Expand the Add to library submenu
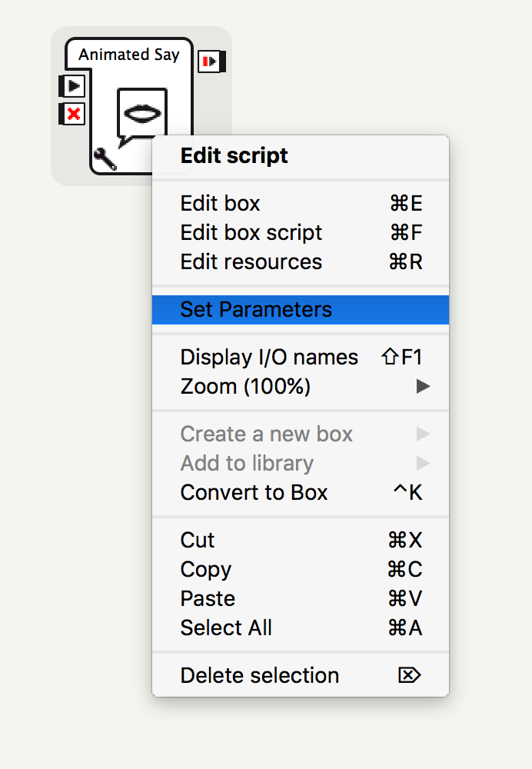 pyautogui.click(x=247, y=464)
